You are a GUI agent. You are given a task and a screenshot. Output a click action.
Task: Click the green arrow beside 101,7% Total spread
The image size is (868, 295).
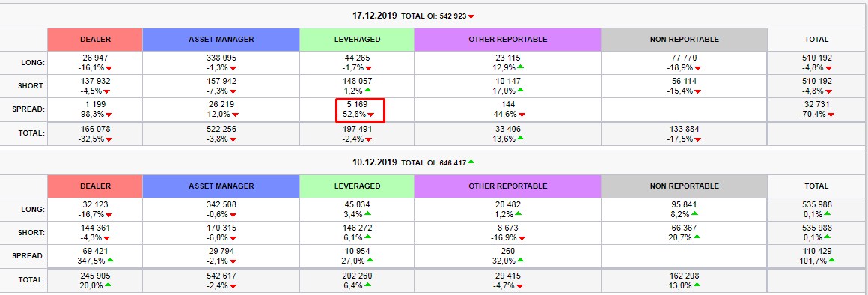pyautogui.click(x=831, y=260)
